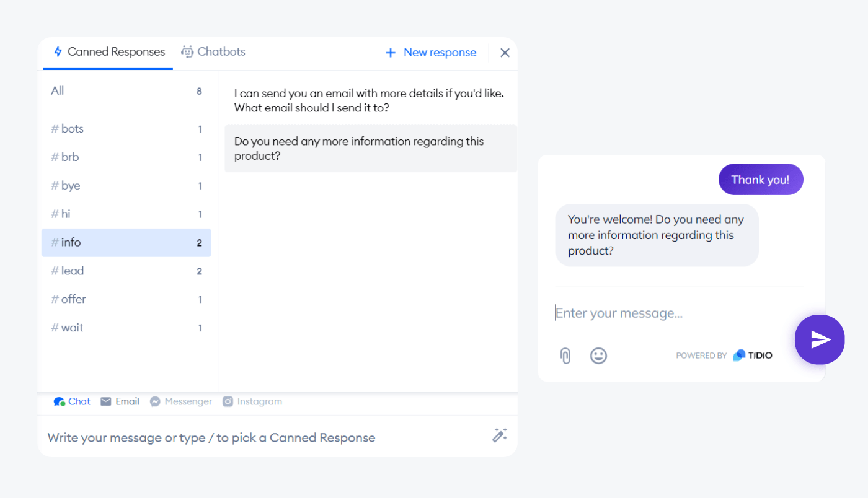Screen dimensions: 868x498
Task: Open the Canned Responses tab
Action: pyautogui.click(x=108, y=52)
